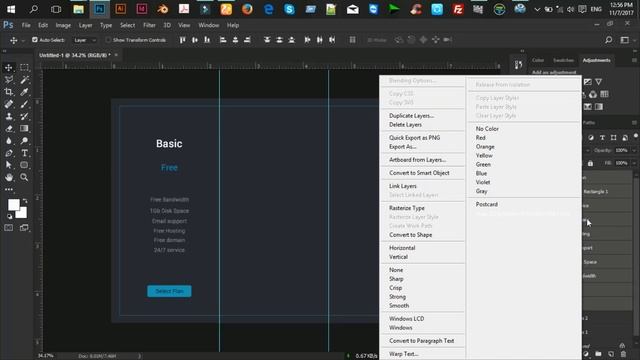Viewport: 640px width, 360px height.
Task: Select the Rectangular Marquee tool
Action: 24,67
